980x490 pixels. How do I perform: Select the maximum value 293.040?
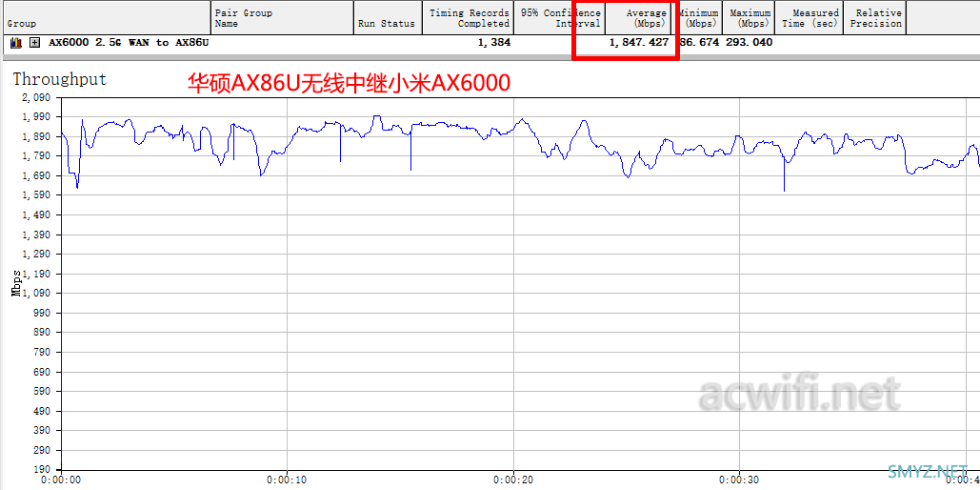(750, 43)
